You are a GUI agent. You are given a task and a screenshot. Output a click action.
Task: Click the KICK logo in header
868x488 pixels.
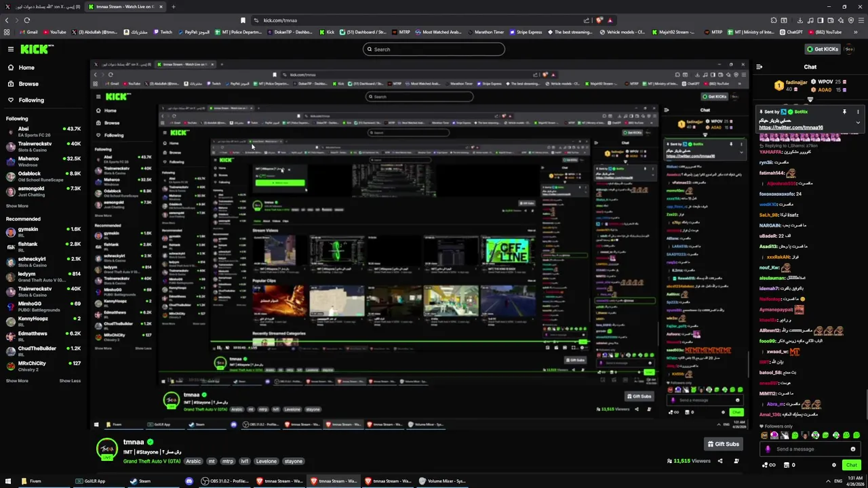[x=37, y=49]
